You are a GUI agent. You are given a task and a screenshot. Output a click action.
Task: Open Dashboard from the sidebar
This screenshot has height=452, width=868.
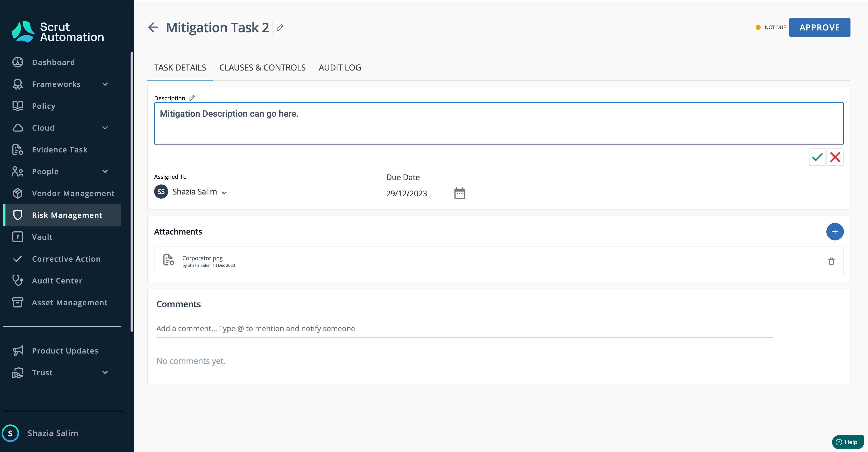[x=62, y=62]
